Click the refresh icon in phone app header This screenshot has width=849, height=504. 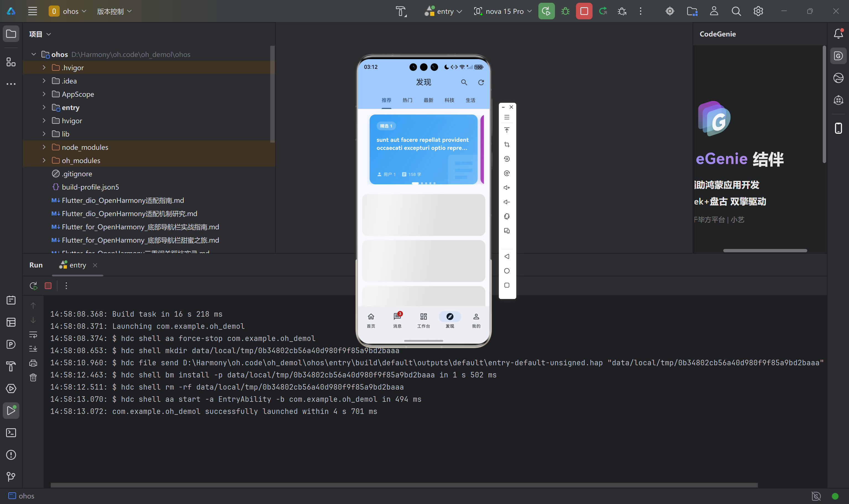click(481, 82)
